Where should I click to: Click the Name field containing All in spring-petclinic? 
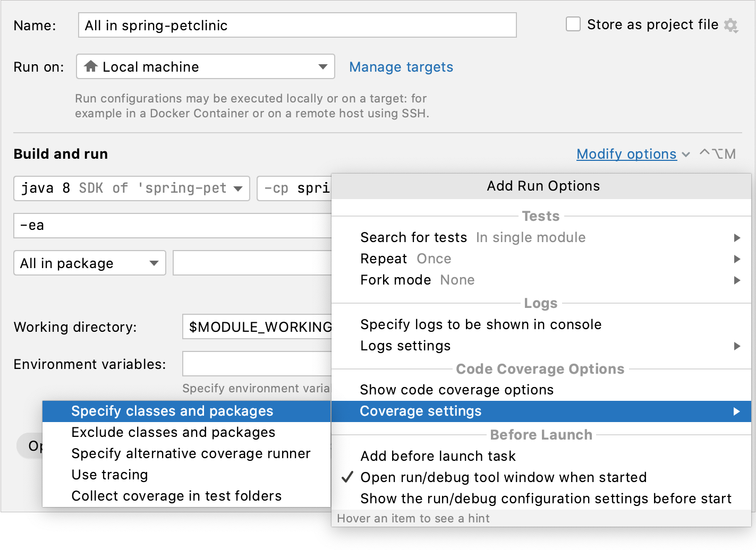point(296,24)
